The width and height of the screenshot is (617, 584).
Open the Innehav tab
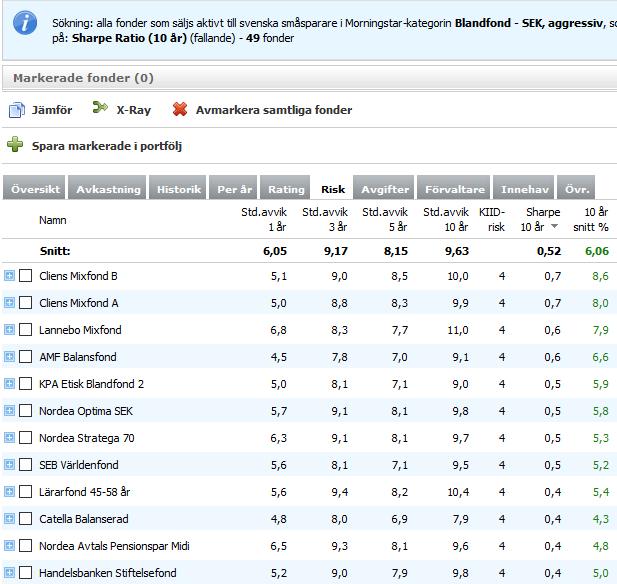click(x=524, y=188)
